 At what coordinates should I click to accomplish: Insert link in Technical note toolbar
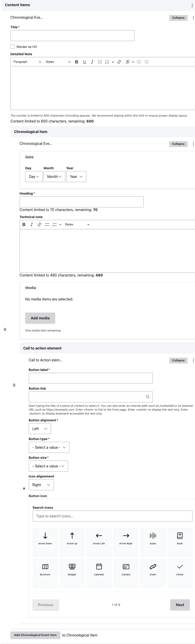pos(39,224)
